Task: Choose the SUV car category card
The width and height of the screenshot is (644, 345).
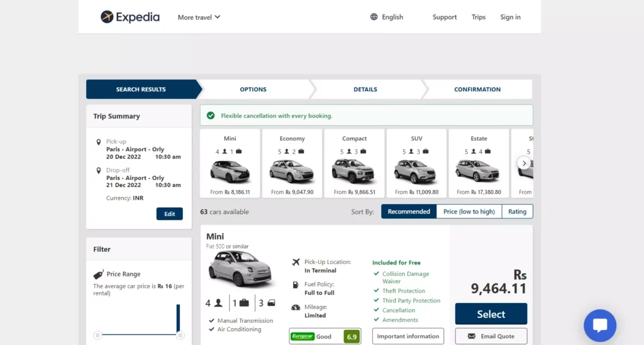Action: 416,163
